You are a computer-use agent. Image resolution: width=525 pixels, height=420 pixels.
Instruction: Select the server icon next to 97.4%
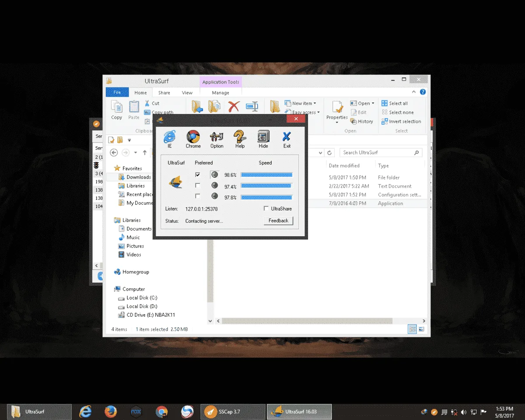[x=214, y=185]
